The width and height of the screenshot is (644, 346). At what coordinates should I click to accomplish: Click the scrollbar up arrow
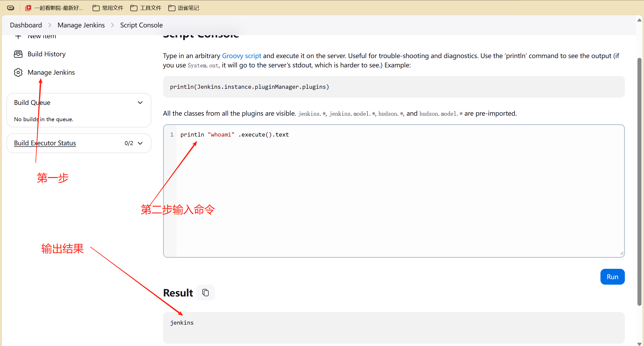(x=639, y=20)
